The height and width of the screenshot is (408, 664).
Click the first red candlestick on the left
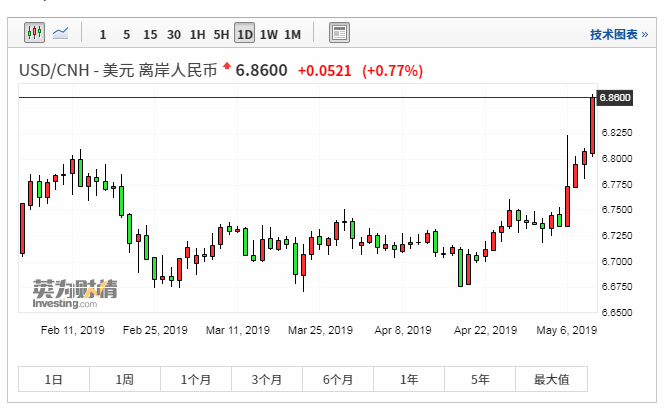click(23, 229)
